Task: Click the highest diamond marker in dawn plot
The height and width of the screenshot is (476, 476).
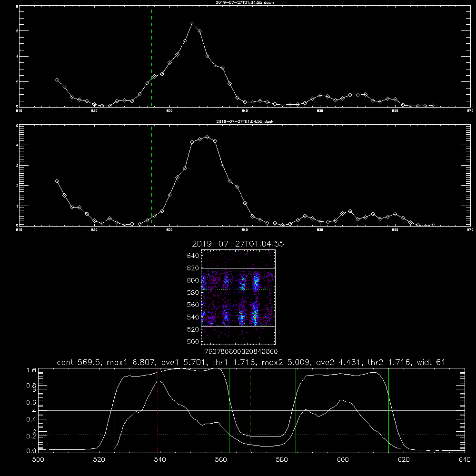Action: tap(192, 23)
